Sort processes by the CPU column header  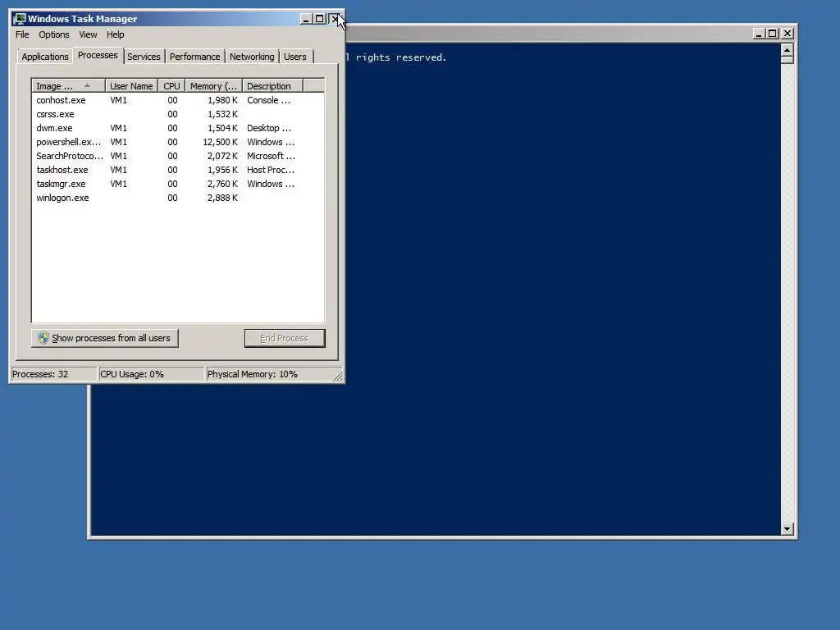tap(171, 86)
